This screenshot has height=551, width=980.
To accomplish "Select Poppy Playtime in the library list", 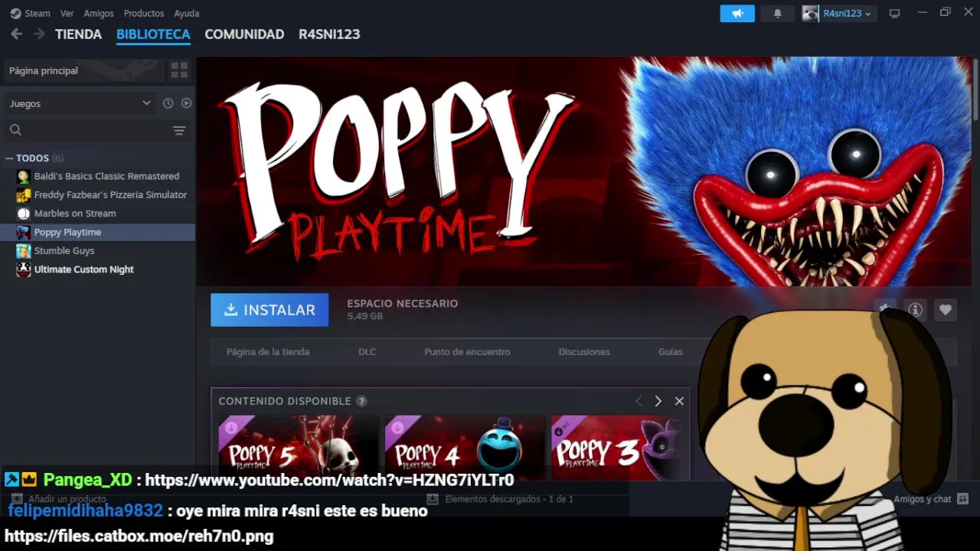I will coord(98,232).
